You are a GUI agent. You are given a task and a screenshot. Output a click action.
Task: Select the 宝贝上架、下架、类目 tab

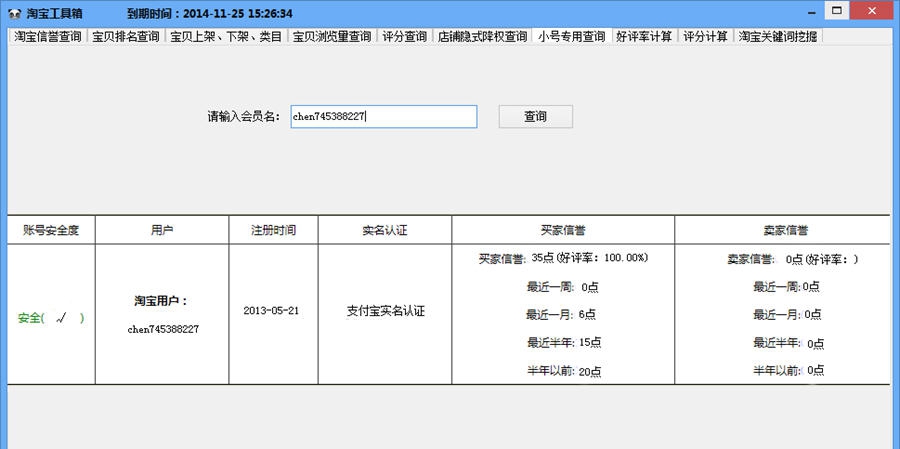coord(226,37)
